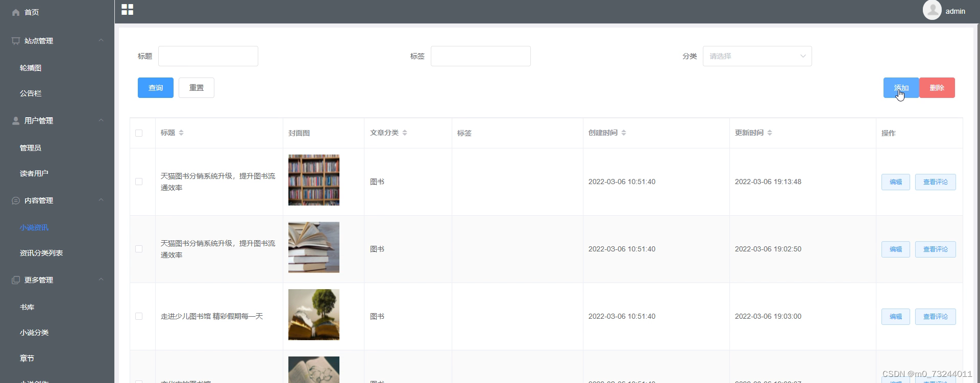
Task: Sort table by 标题 column arrows
Action: (181, 133)
